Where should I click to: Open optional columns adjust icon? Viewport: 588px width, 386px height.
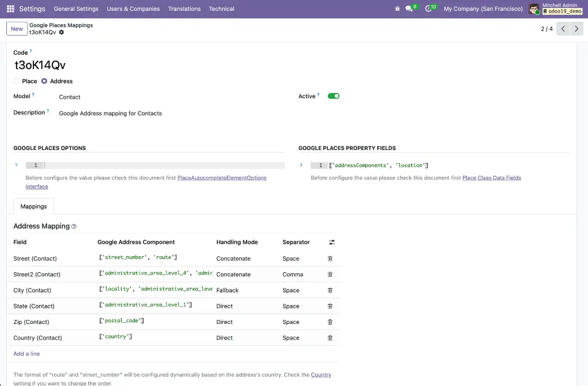click(x=332, y=242)
